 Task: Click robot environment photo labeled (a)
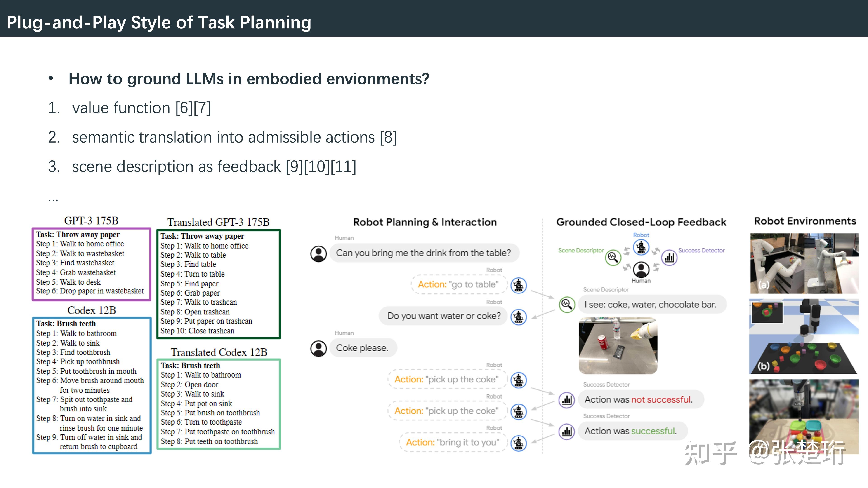point(804,263)
